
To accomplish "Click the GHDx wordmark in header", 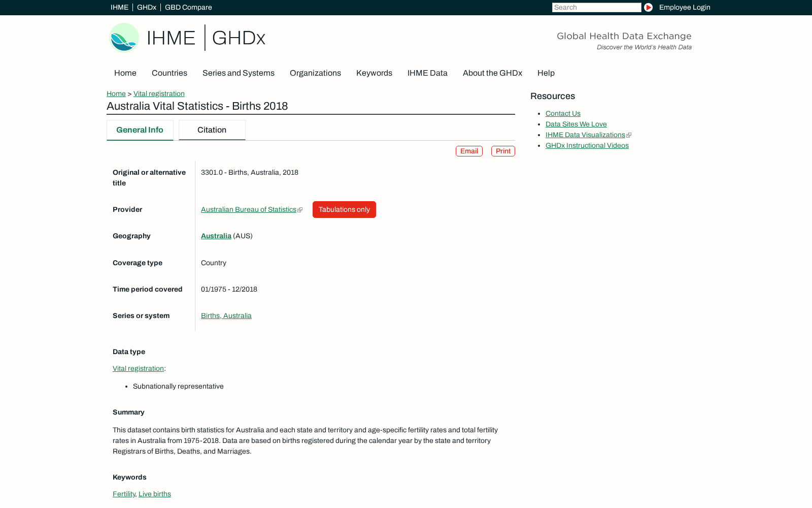I will click(239, 38).
